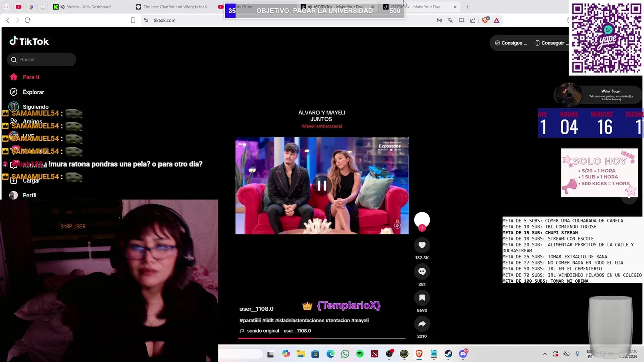Screen dimensions: 644x362
Task: Open Task View in the taskbar
Action: [x=270, y=354]
